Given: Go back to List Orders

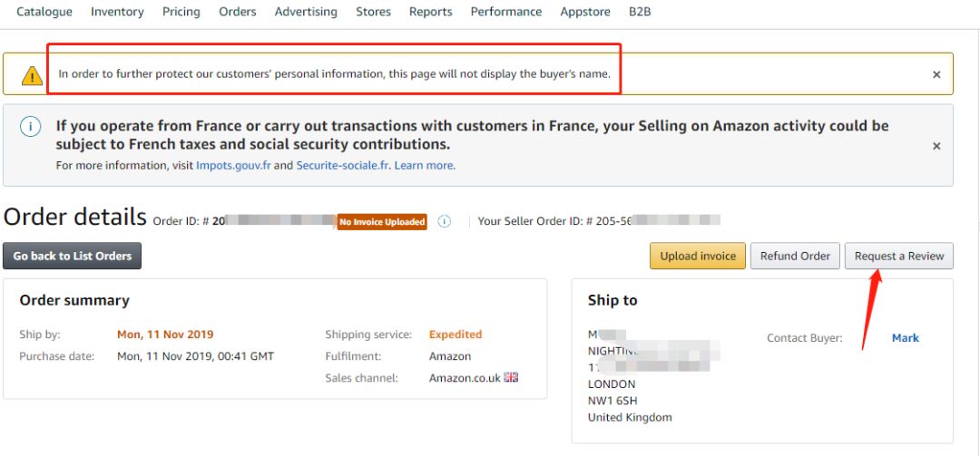Looking at the screenshot, I should [x=73, y=256].
